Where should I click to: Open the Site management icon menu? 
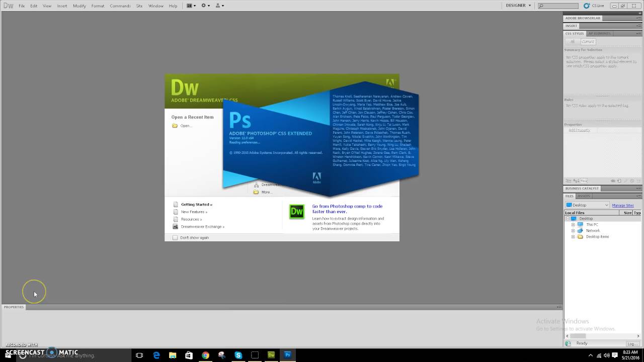(219, 6)
